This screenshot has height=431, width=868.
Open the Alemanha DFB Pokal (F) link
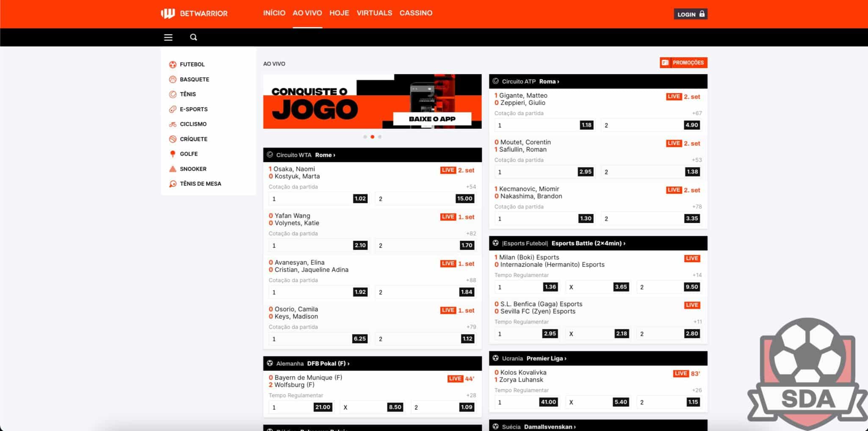(x=328, y=363)
